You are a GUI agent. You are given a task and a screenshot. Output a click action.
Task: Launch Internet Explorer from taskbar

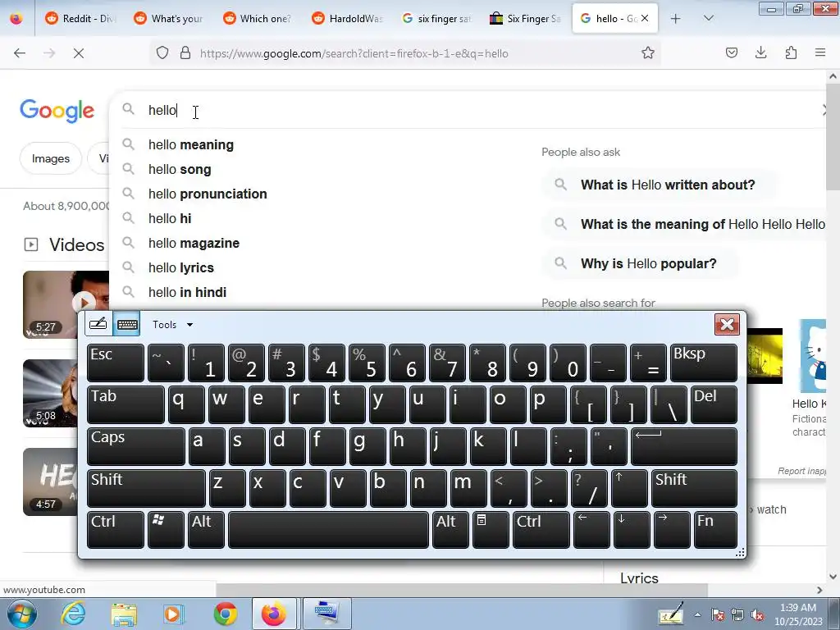(73, 614)
